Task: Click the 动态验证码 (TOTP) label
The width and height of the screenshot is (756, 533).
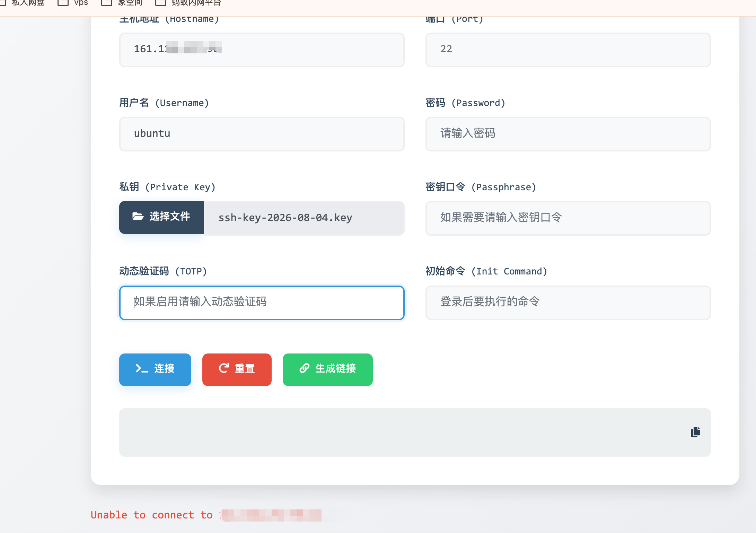Action: click(x=163, y=271)
